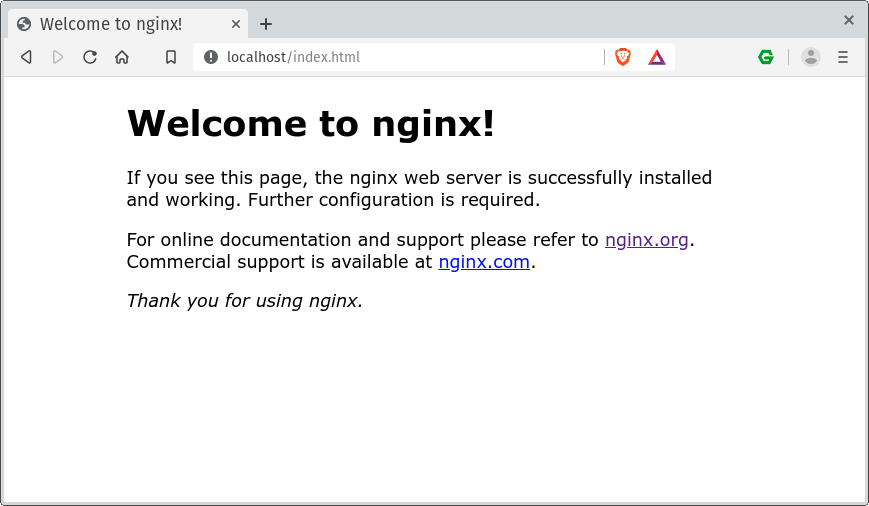Open Brave Rewards triangle icon
Image resolution: width=869 pixels, height=506 pixels.
(657, 57)
